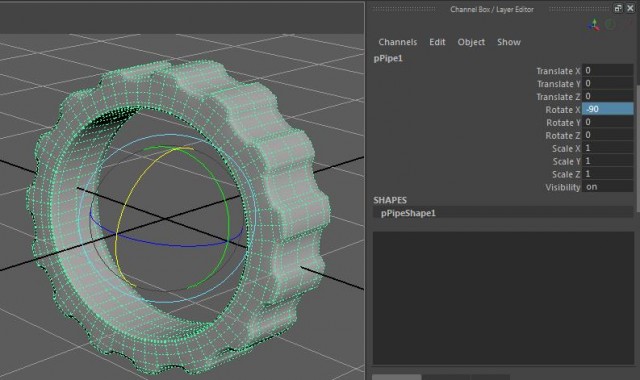The image size is (640, 380).
Task: Click the Rotate Z value field
Action: (x=608, y=135)
